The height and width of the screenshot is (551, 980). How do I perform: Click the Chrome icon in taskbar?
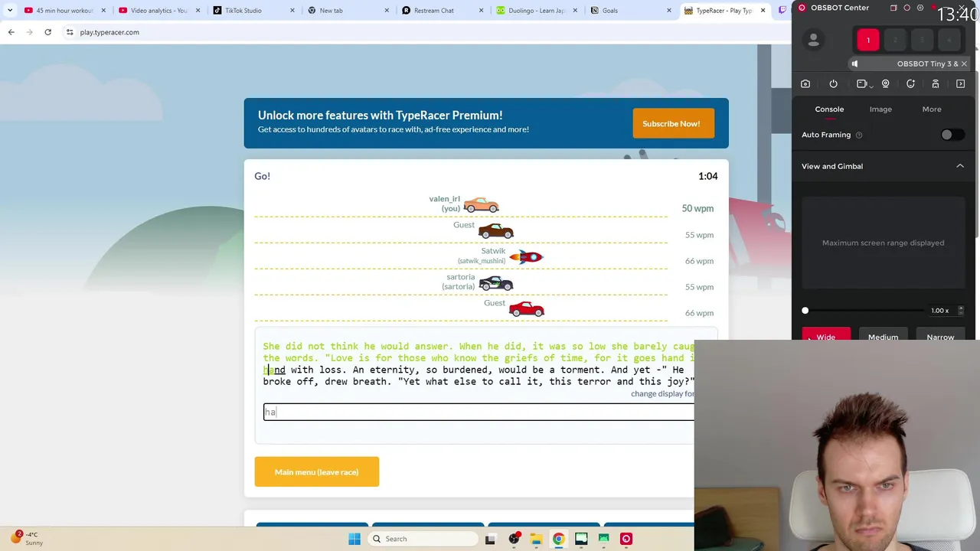(x=559, y=539)
